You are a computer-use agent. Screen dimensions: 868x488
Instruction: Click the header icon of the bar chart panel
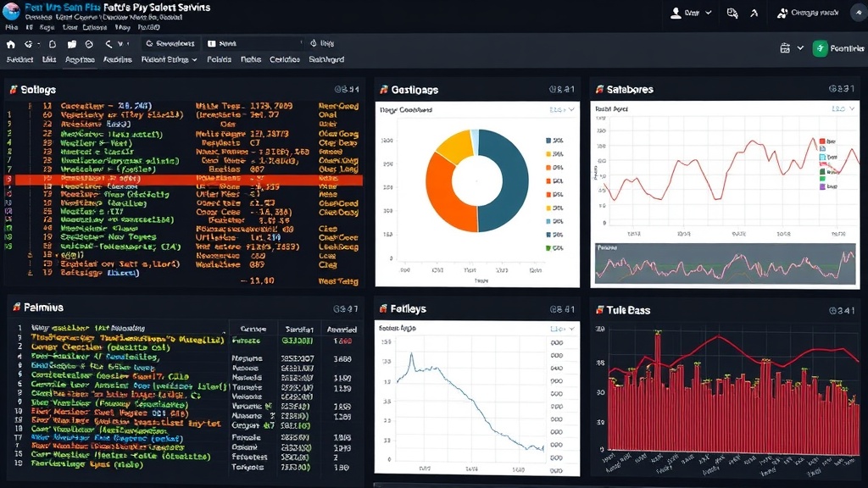point(598,310)
